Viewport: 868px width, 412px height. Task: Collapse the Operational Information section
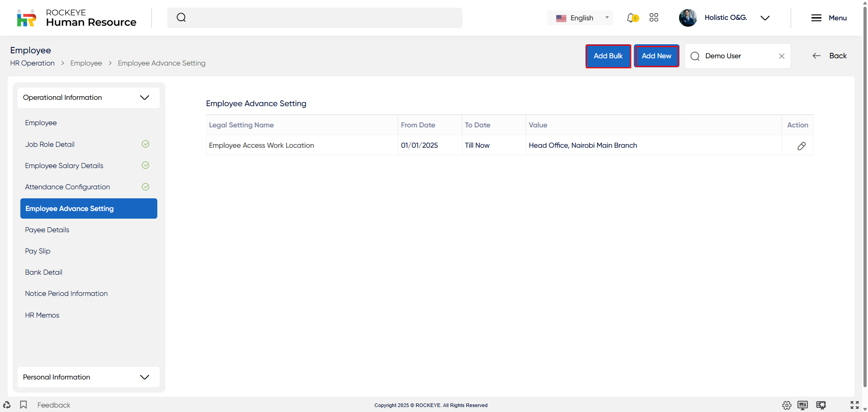89,98
